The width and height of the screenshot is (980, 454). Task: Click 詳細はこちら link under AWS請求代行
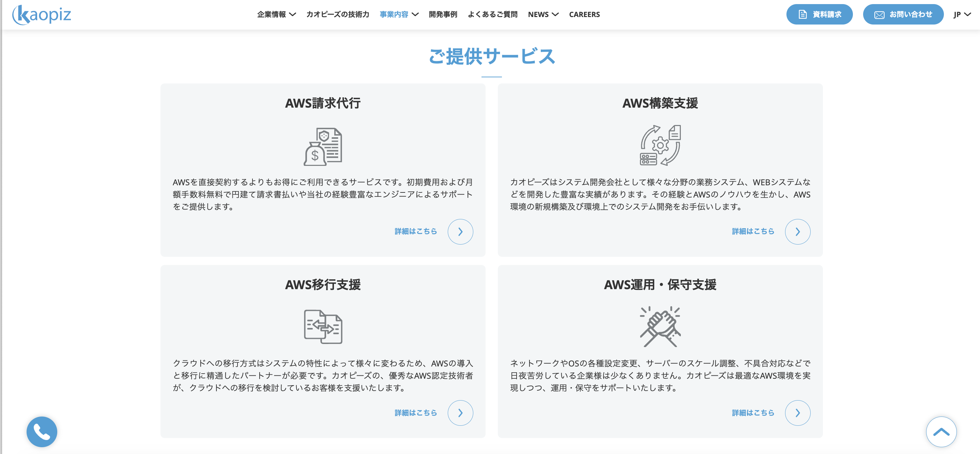click(415, 231)
